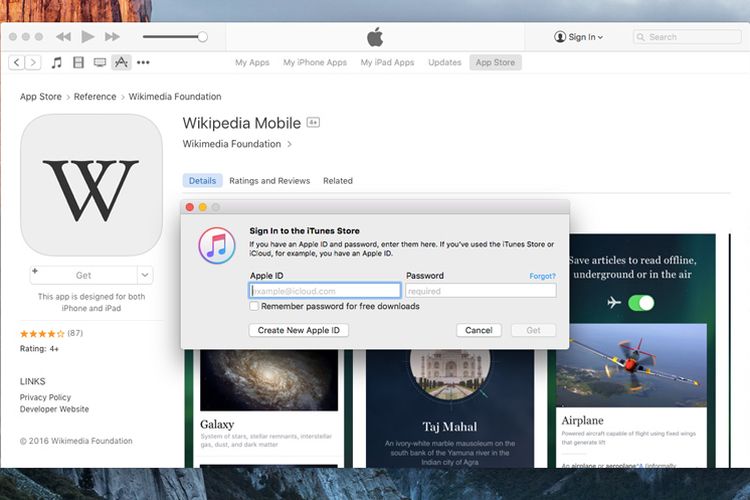Click the Taj Mahal screenshot thumbnail
This screenshot has width=750, height=500.
pos(450,408)
